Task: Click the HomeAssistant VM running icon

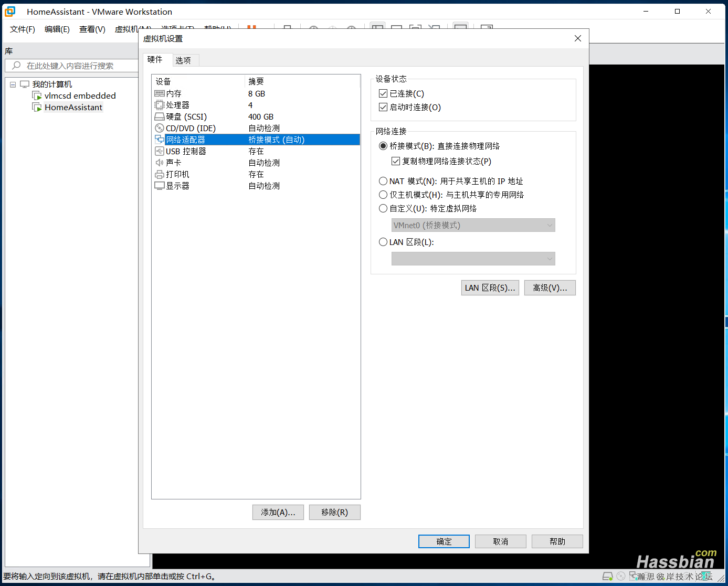Action: [x=37, y=107]
